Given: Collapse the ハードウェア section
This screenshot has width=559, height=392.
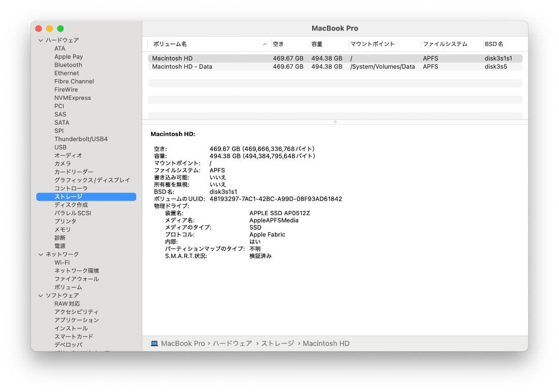Looking at the screenshot, I should point(40,40).
